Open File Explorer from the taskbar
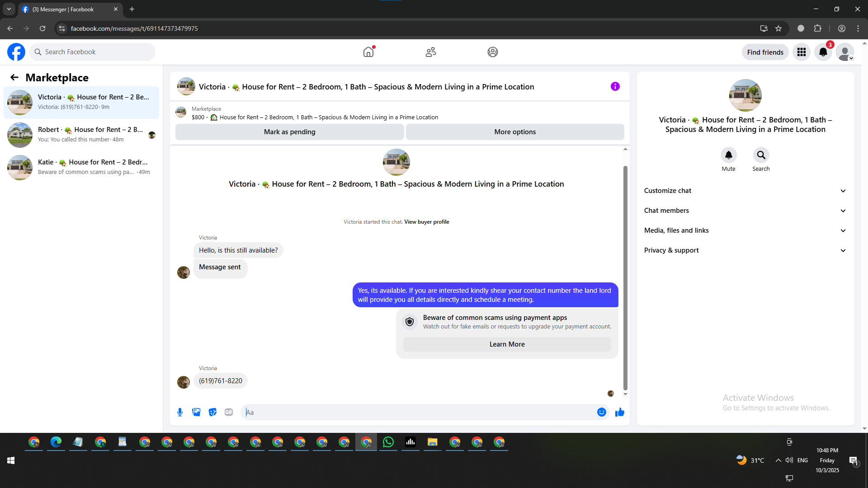The height and width of the screenshot is (488, 868). pos(433,442)
